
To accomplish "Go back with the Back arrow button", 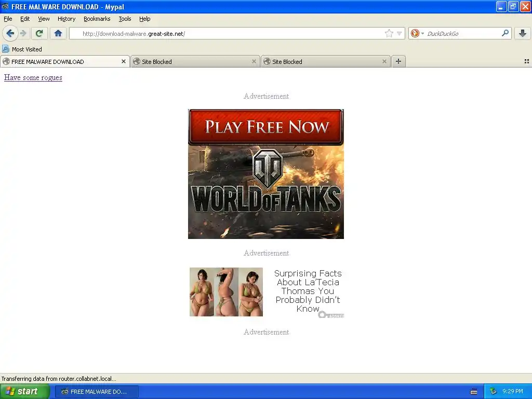I will tap(10, 33).
